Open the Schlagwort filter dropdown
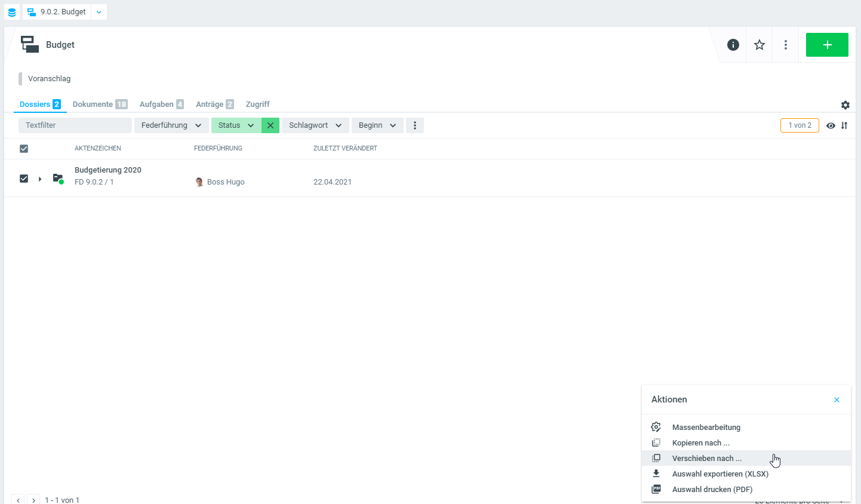The height and width of the screenshot is (504, 861). point(315,125)
